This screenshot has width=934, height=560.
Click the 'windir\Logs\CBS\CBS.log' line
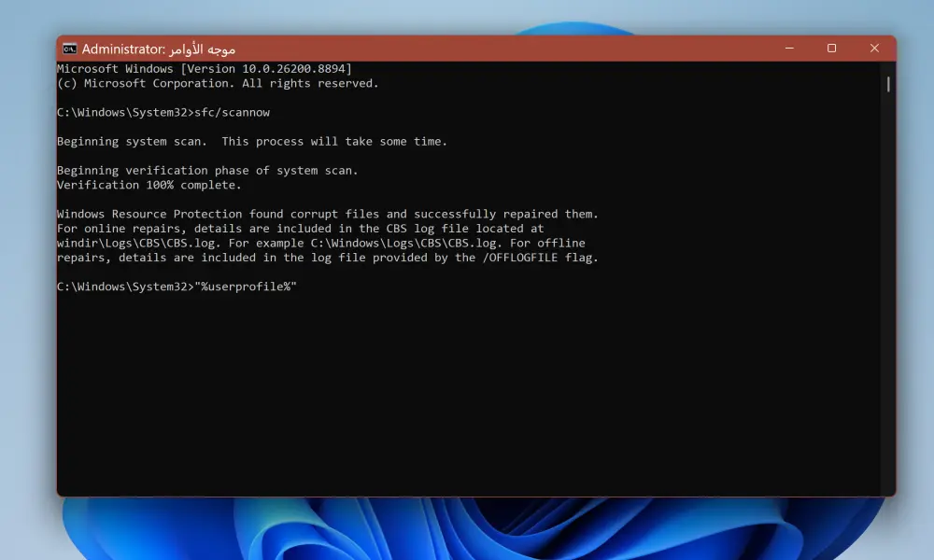321,244
